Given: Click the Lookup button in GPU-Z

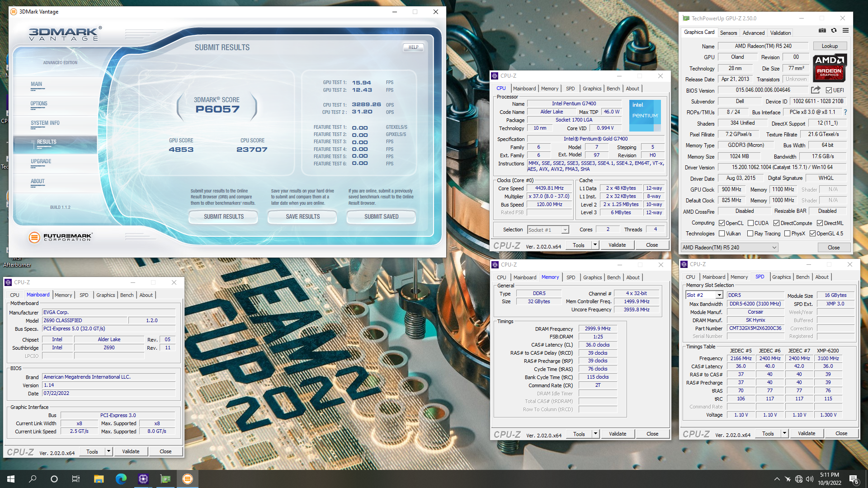Looking at the screenshot, I should click(830, 46).
